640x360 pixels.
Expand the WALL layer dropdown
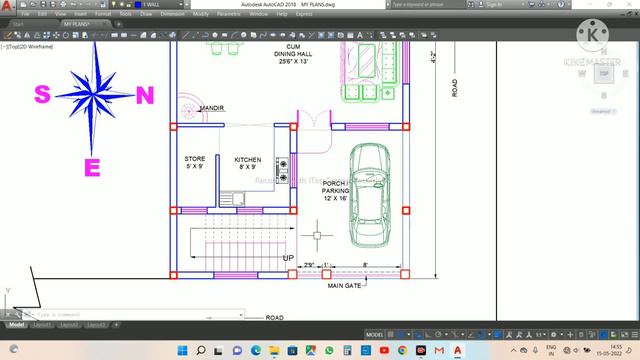(181, 4)
